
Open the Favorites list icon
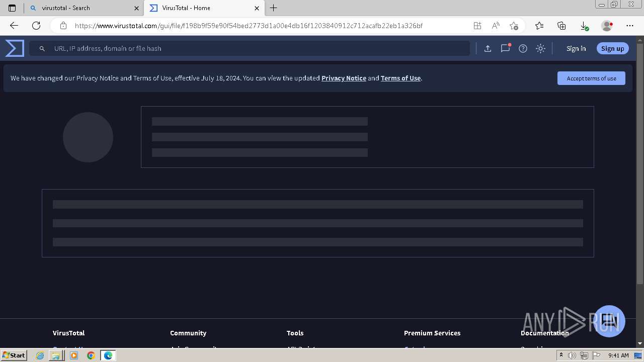point(539,26)
